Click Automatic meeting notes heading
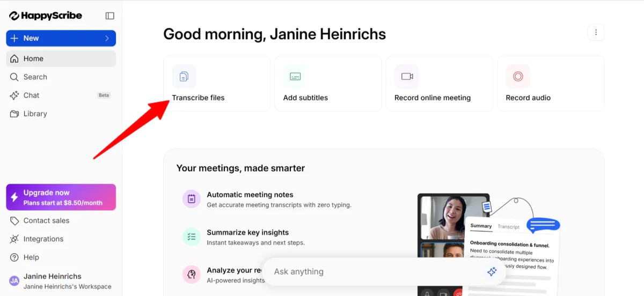Image resolution: width=644 pixels, height=296 pixels. coord(250,195)
